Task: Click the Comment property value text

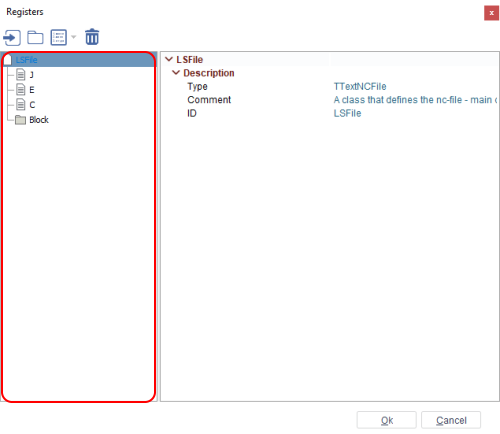Action: pyautogui.click(x=416, y=100)
